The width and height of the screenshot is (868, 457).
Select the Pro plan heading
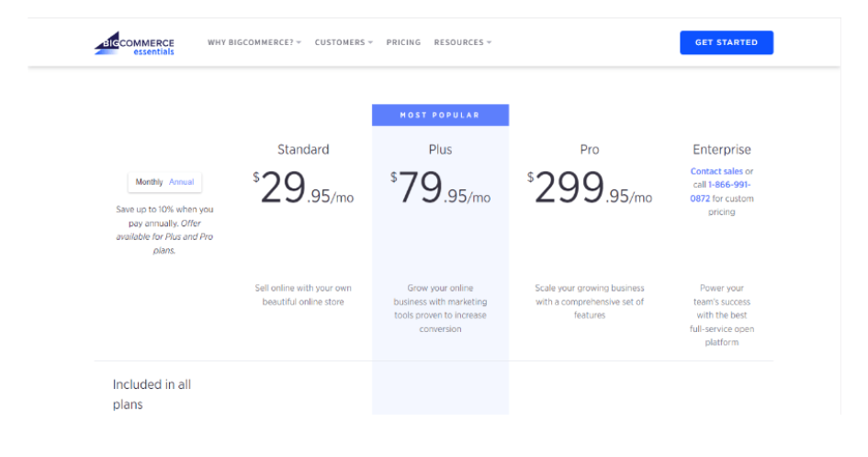coord(590,150)
